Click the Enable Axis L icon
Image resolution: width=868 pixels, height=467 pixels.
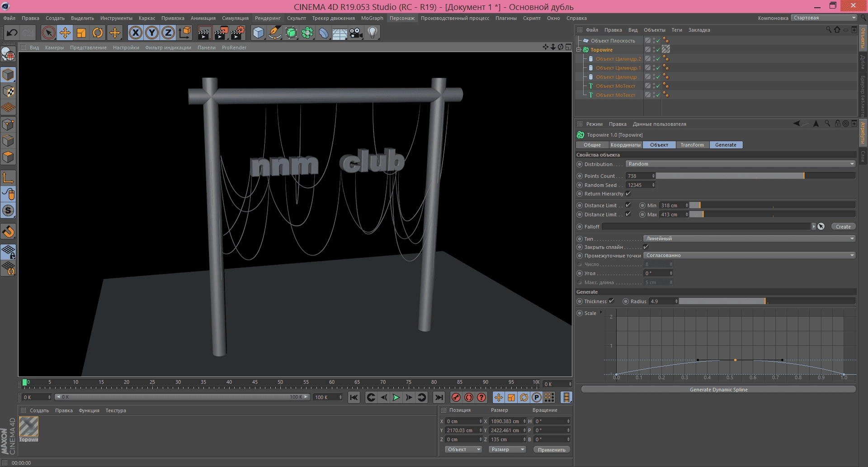point(8,177)
